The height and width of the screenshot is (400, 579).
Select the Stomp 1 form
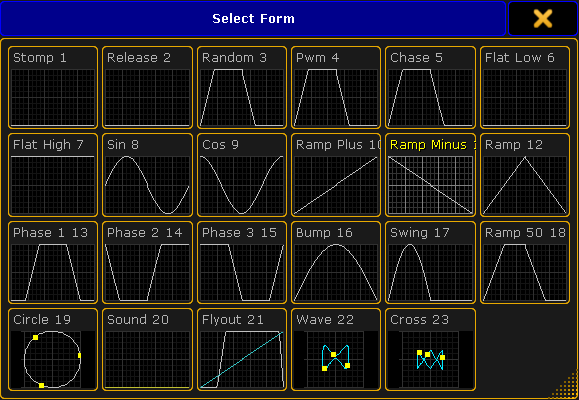53,88
